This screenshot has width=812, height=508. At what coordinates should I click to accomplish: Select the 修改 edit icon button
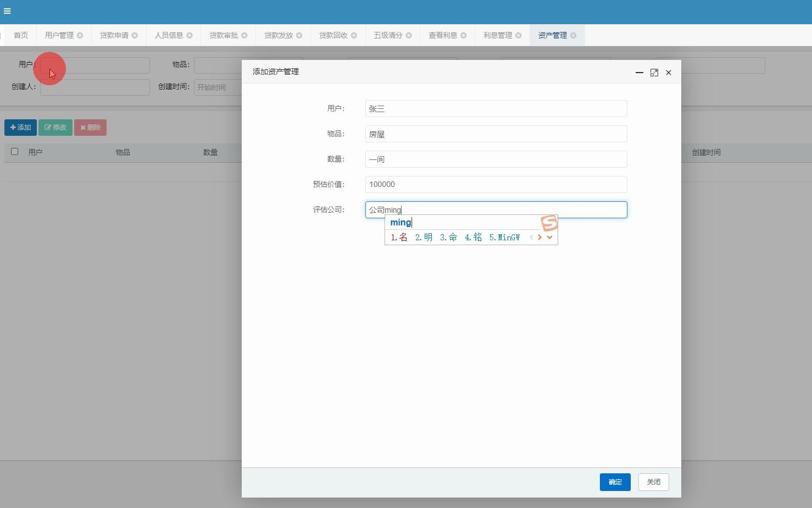55,127
